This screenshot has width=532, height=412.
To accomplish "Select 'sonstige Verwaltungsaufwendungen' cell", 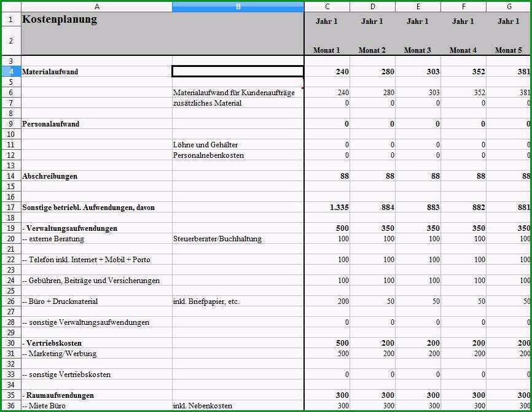I will pos(96,322).
